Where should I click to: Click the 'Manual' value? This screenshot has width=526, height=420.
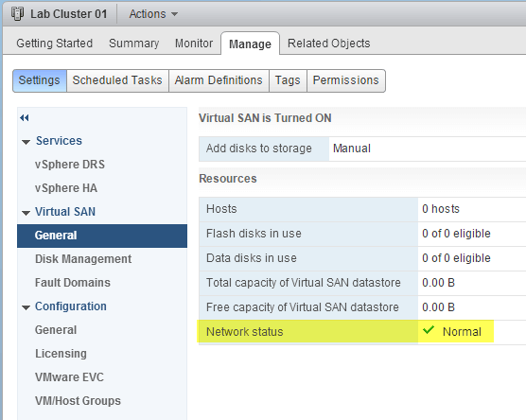tap(352, 149)
